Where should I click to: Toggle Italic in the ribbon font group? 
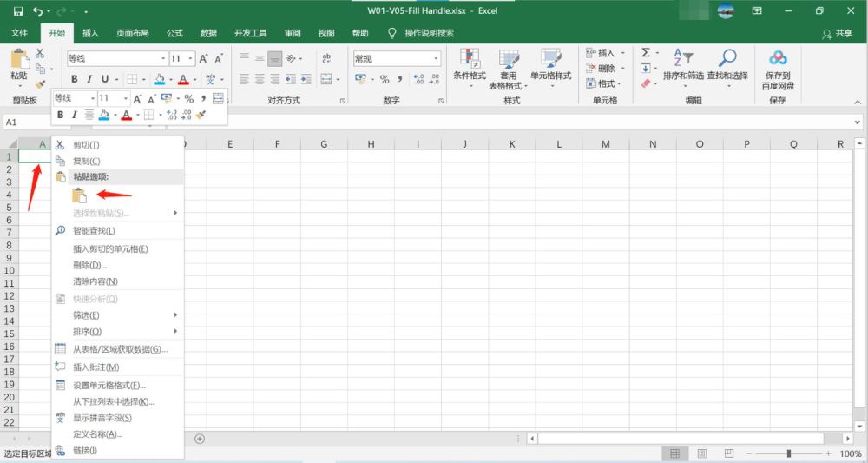(89, 79)
